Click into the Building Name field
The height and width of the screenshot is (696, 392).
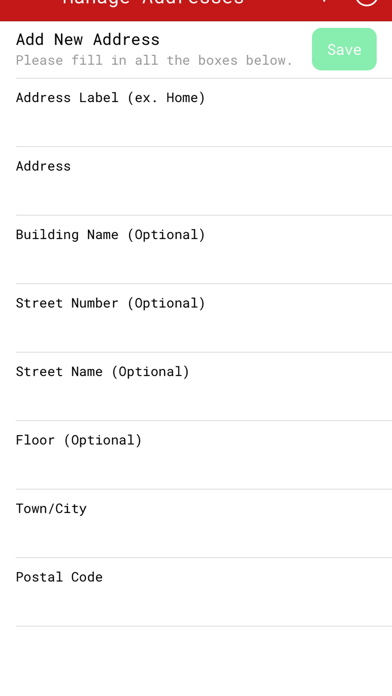click(x=204, y=249)
